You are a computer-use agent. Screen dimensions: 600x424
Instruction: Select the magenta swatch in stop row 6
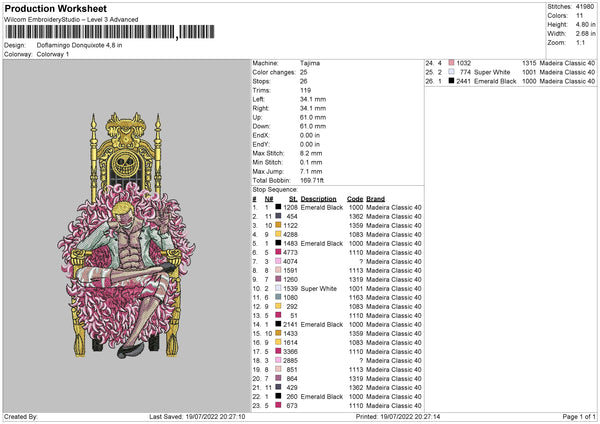(x=278, y=252)
